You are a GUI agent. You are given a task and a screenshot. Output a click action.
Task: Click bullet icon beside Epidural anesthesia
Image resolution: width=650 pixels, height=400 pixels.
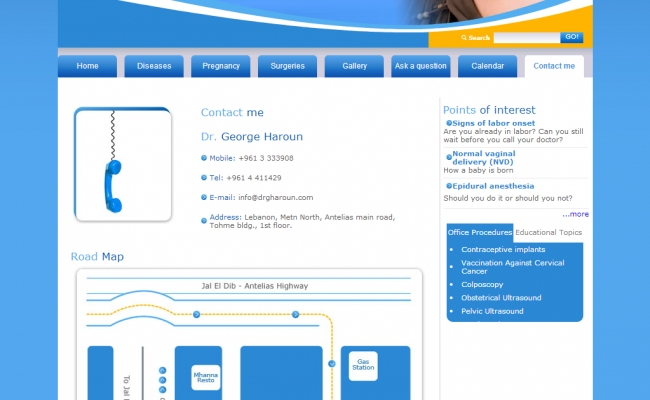click(x=447, y=186)
